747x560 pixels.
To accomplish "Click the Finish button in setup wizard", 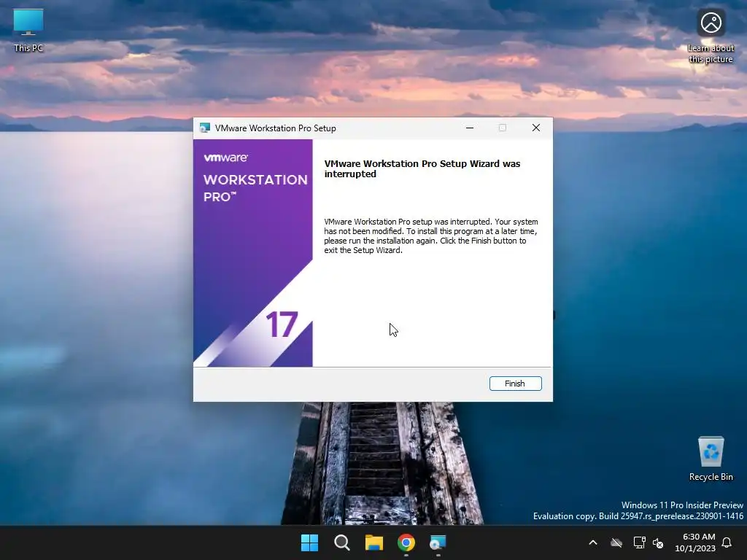I will 515,384.
